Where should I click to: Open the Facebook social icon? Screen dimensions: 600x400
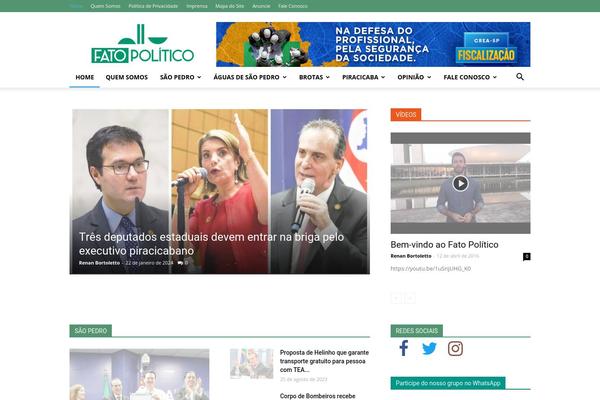coord(403,348)
